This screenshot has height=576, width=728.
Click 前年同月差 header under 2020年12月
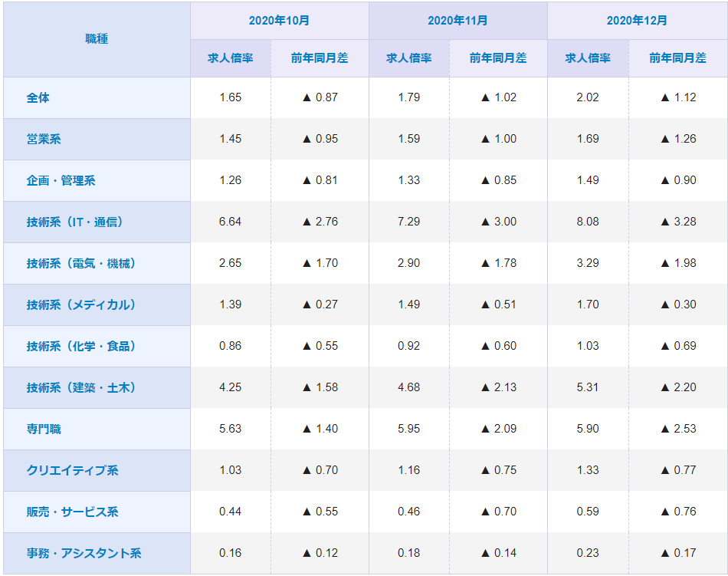click(678, 58)
